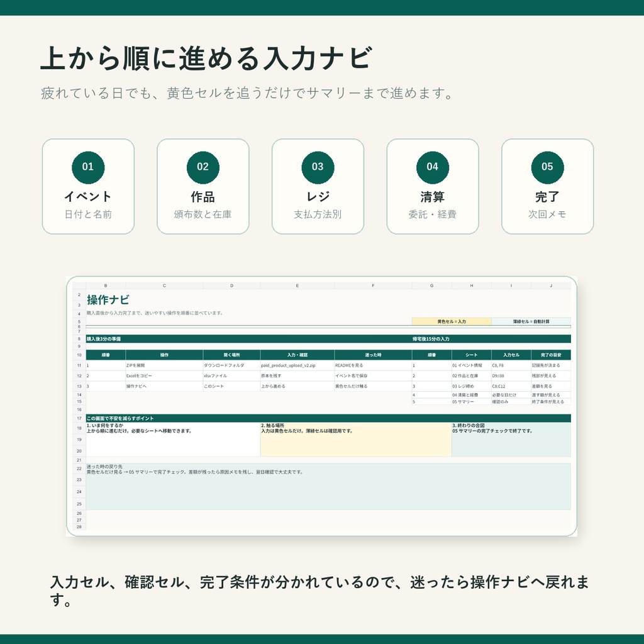Select column header E in the sheet
This screenshot has height=644, width=644.
click(297, 286)
